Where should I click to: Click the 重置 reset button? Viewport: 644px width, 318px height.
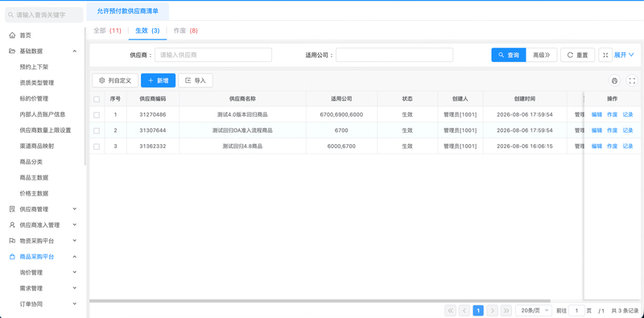click(x=577, y=55)
